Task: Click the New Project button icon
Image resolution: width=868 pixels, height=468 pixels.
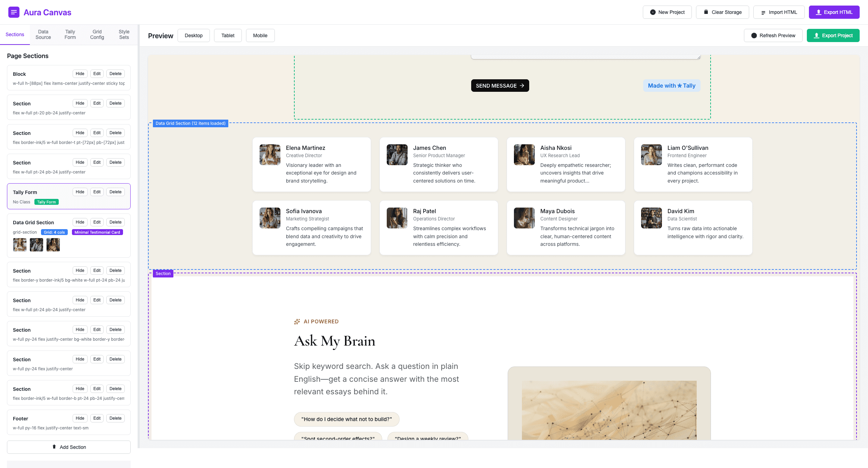Action: [x=653, y=12]
